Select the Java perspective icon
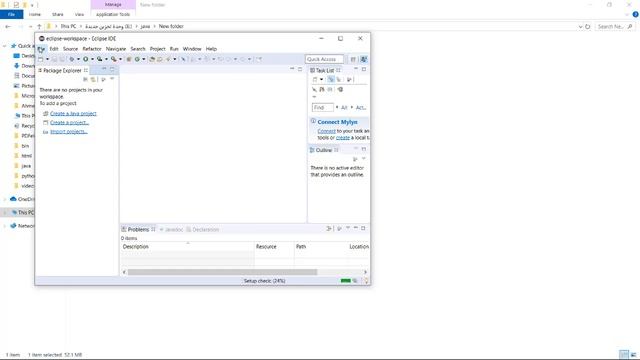Viewport: 640px width, 360px height. tap(364, 59)
